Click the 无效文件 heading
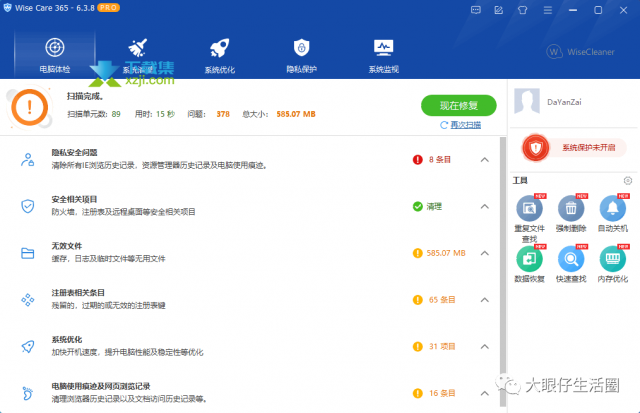Screen dimensions: 640x413 (x=67, y=246)
